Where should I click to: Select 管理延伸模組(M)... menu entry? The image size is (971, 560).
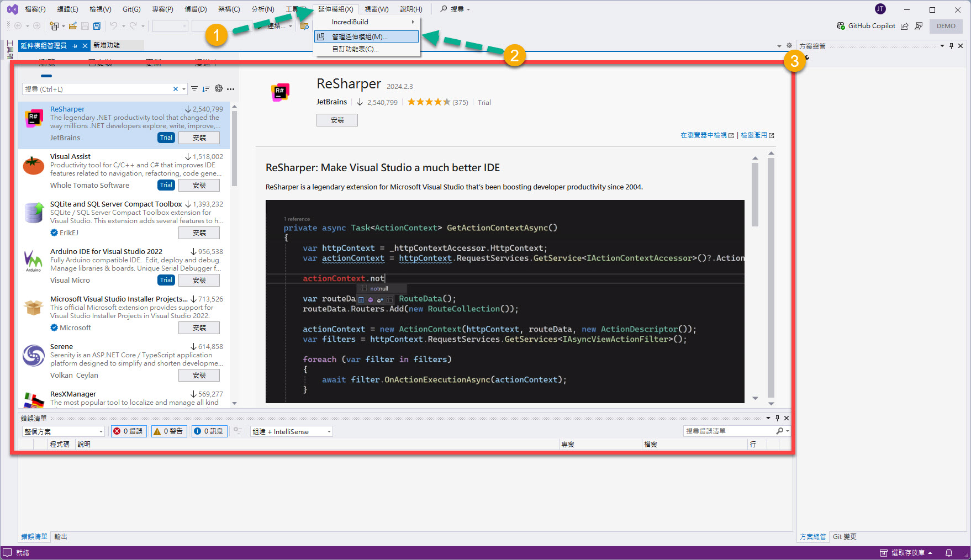pyautogui.click(x=367, y=36)
